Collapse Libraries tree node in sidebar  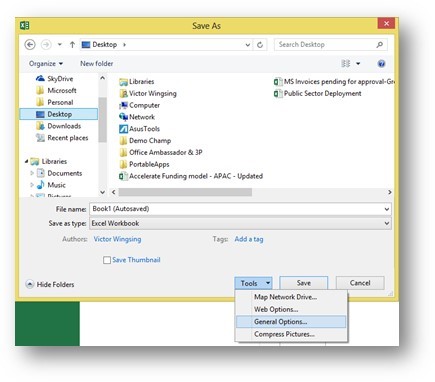pos(26,161)
